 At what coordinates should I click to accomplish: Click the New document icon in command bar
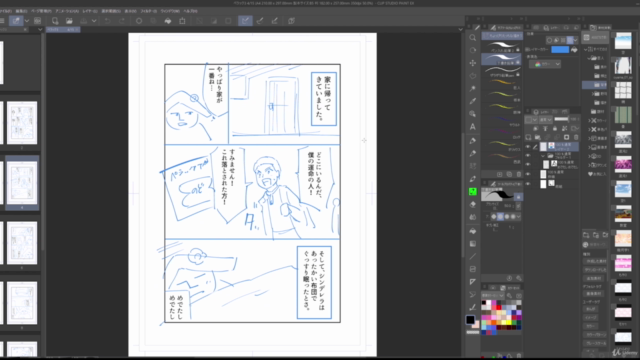click(55, 21)
